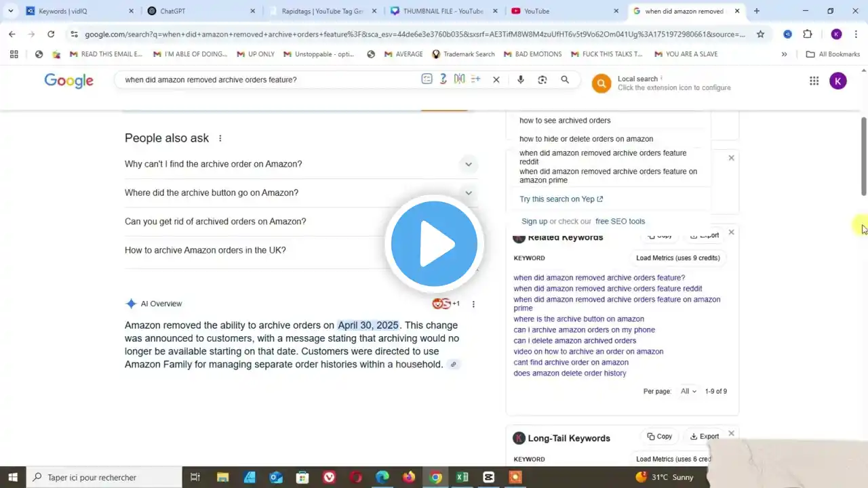This screenshot has width=868, height=488.
Task: Open File Explorer from the taskbar
Action: click(x=222, y=477)
